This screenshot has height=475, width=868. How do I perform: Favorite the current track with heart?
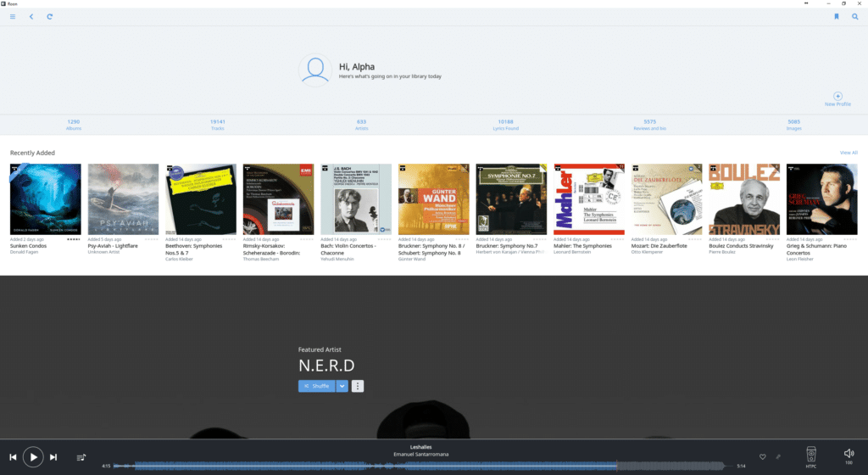tap(762, 456)
